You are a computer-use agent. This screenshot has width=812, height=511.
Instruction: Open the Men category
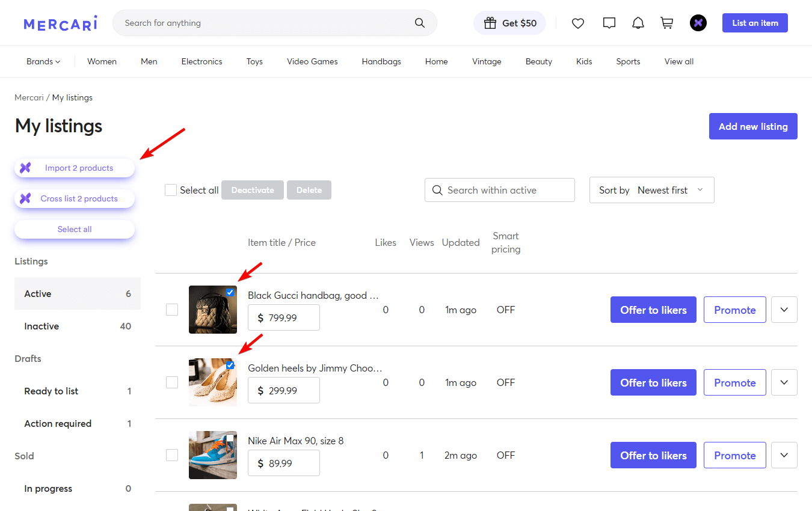point(149,61)
